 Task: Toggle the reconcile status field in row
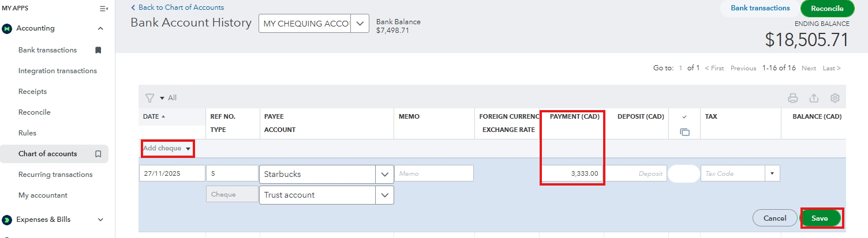point(684,173)
